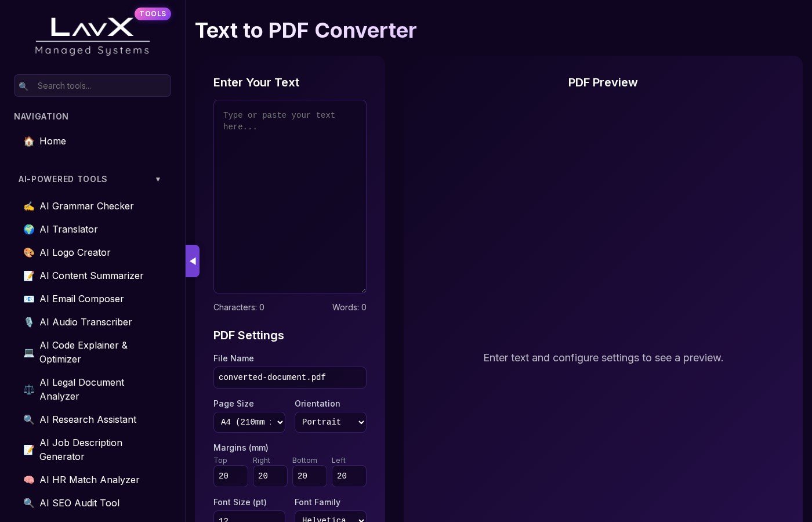
Task: Click the email icon for AI Email Composer
Action: (28, 299)
